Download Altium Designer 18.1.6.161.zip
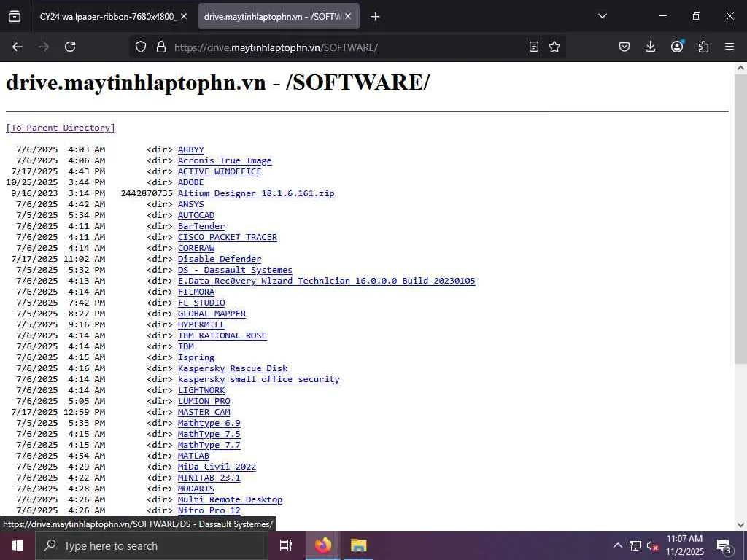Image resolution: width=747 pixels, height=560 pixels. coord(256,193)
